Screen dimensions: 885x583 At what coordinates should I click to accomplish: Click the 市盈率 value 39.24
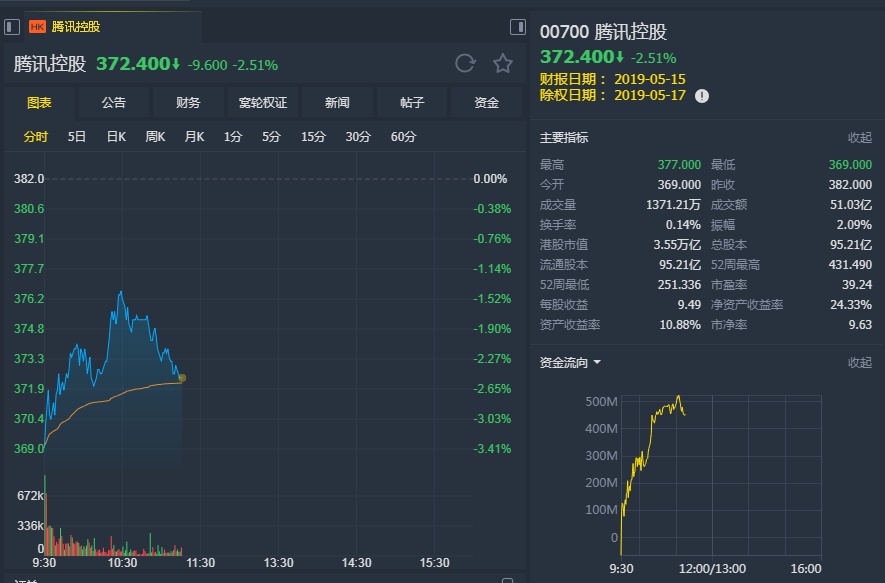click(857, 284)
